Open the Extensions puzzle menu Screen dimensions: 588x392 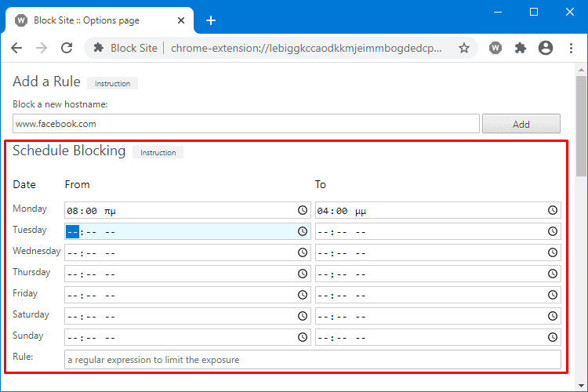coord(520,48)
